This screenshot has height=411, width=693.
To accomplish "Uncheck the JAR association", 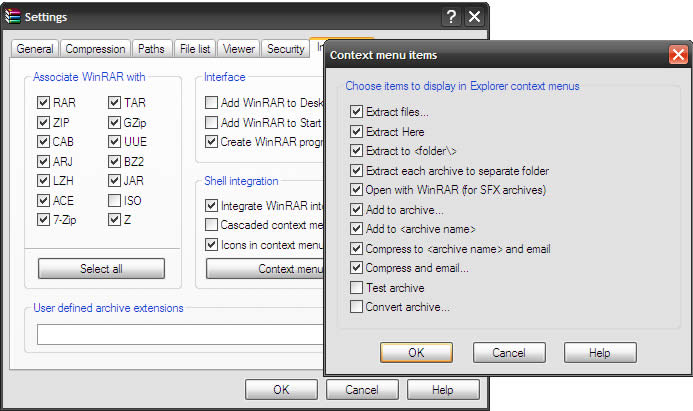I will [x=114, y=180].
